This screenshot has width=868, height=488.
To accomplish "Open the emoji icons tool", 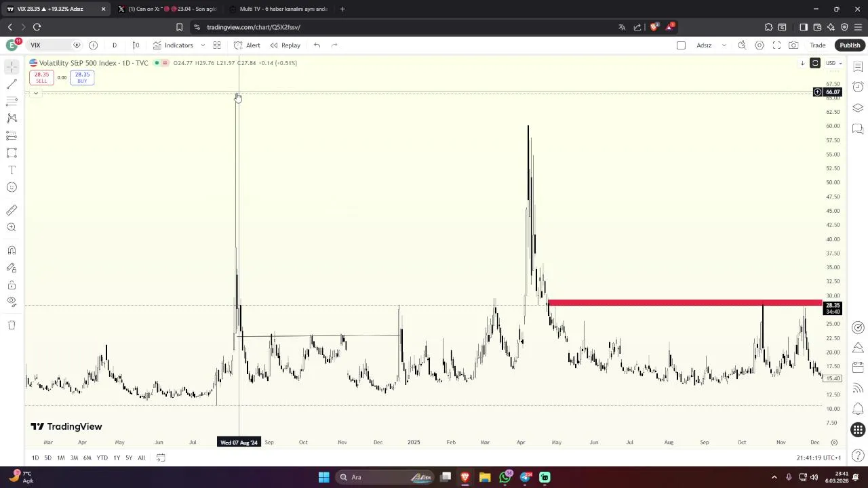I will point(12,187).
